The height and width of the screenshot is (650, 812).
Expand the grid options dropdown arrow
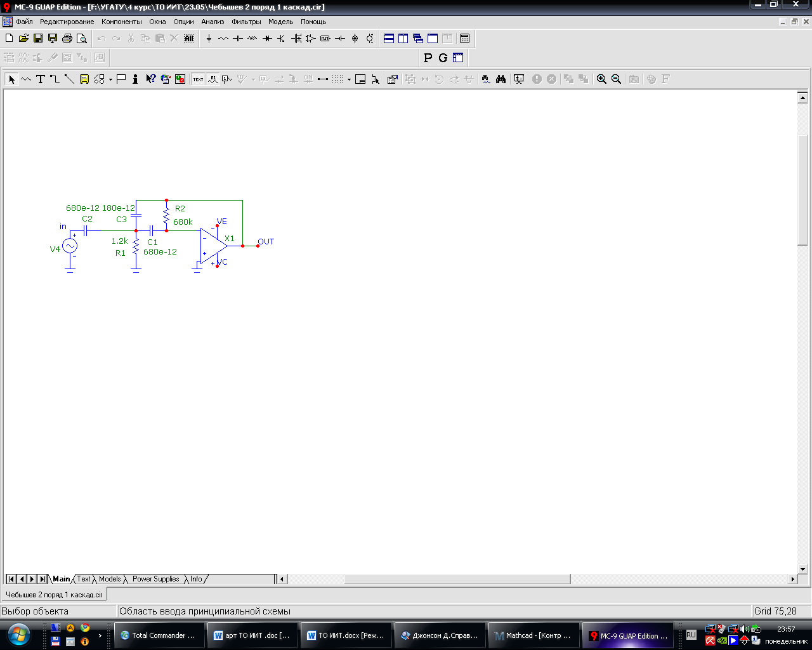[x=349, y=79]
